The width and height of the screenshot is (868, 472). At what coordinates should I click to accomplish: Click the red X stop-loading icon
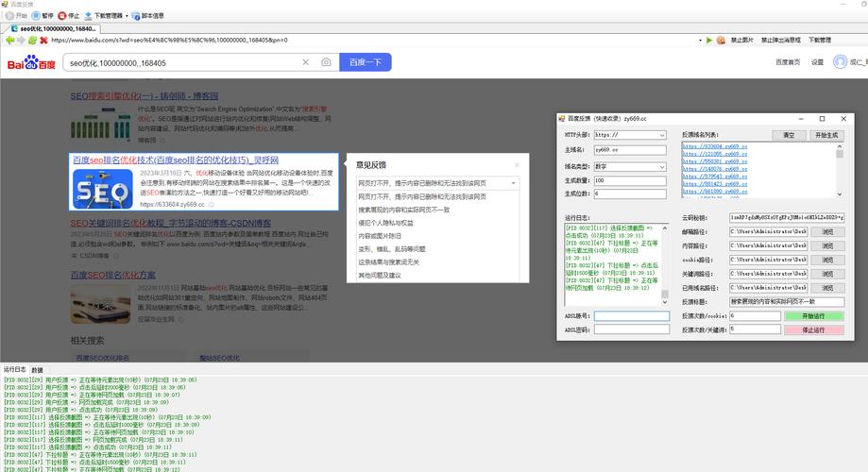[43, 41]
